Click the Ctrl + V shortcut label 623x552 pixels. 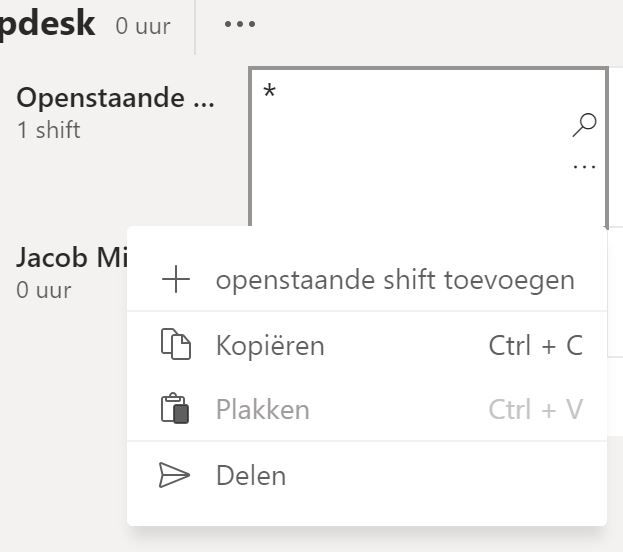coord(536,409)
